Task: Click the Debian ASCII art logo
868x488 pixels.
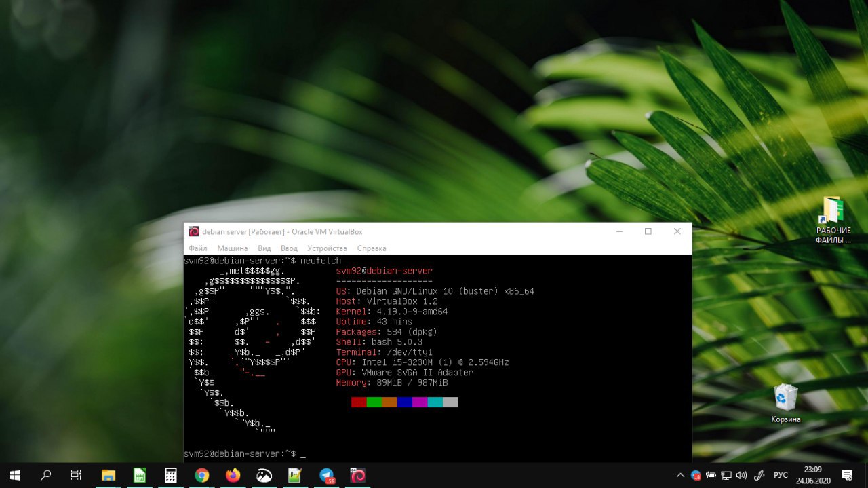Action: tap(252, 350)
